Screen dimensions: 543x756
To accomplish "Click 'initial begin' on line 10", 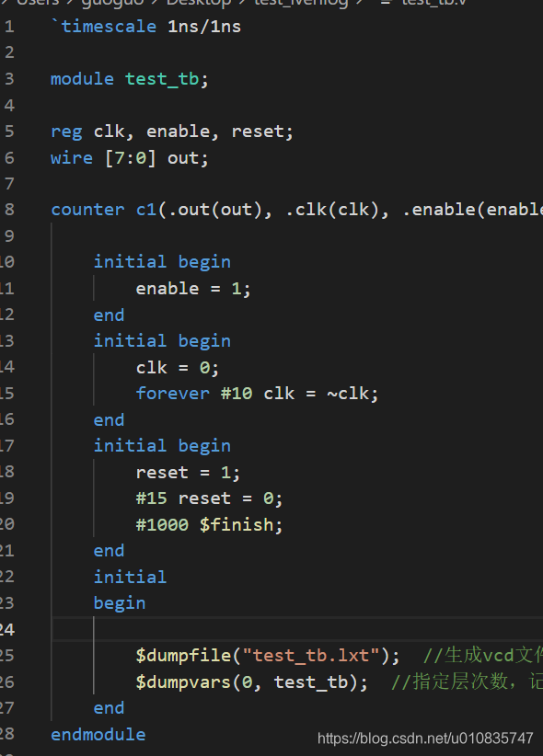I will 162,262.
